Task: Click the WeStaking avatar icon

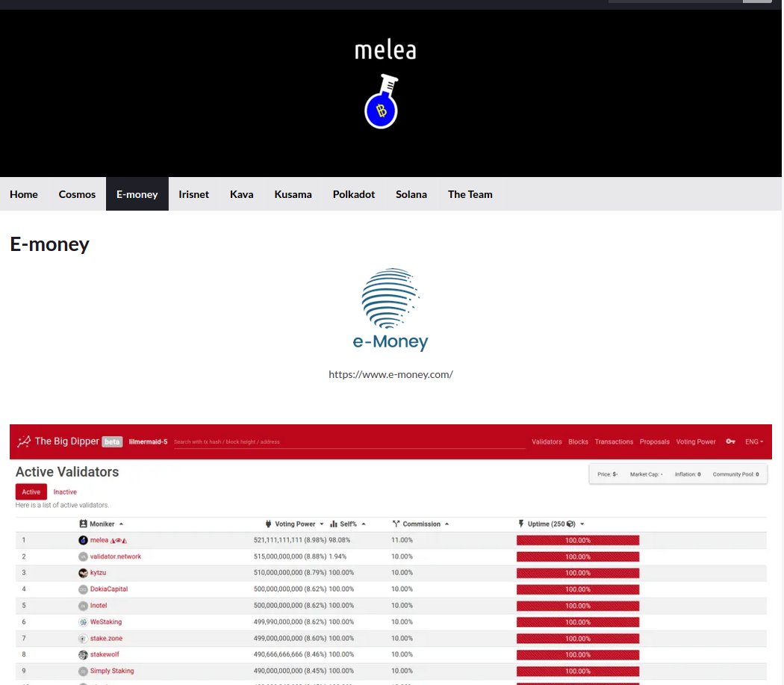Action: click(x=83, y=622)
